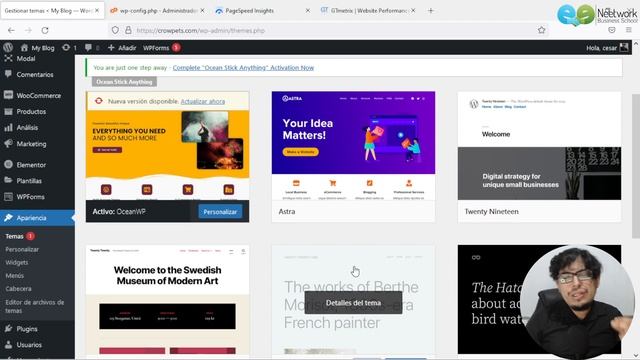Switch to GTmetrix Website Performance tab
This screenshot has width=640, height=360.
pos(367,11)
